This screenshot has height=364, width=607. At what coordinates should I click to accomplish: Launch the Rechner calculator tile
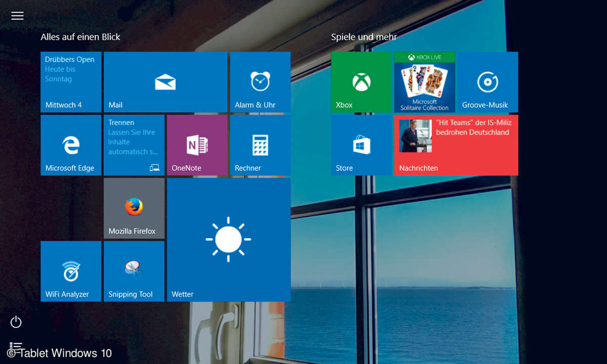(260, 145)
